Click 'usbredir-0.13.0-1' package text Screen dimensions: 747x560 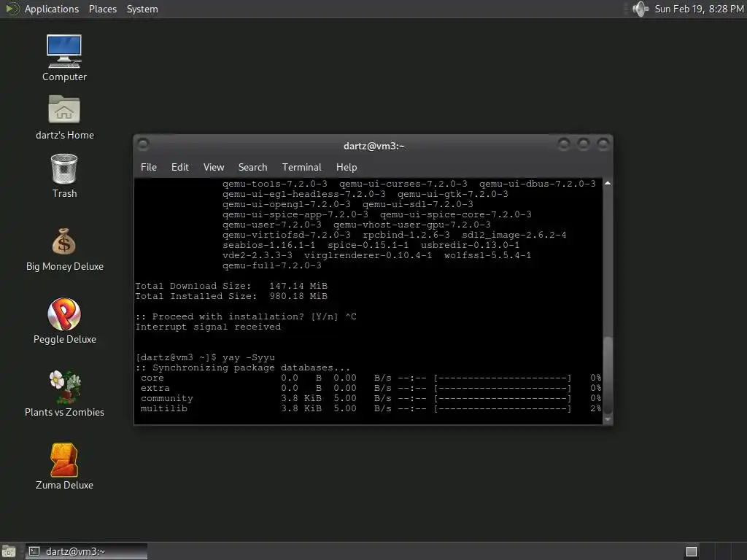[x=471, y=245]
